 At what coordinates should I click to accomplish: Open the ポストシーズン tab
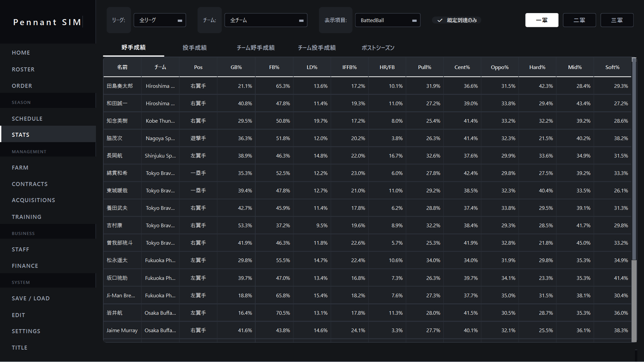coord(378,48)
